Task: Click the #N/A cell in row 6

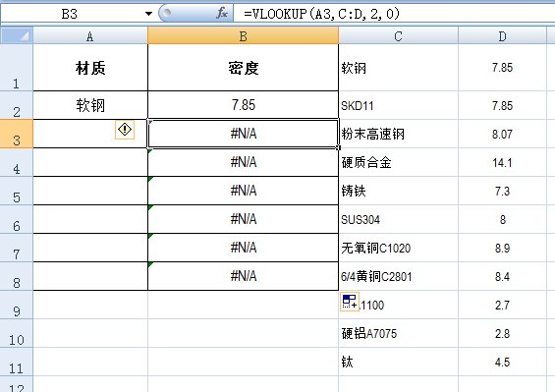Action: [243, 219]
